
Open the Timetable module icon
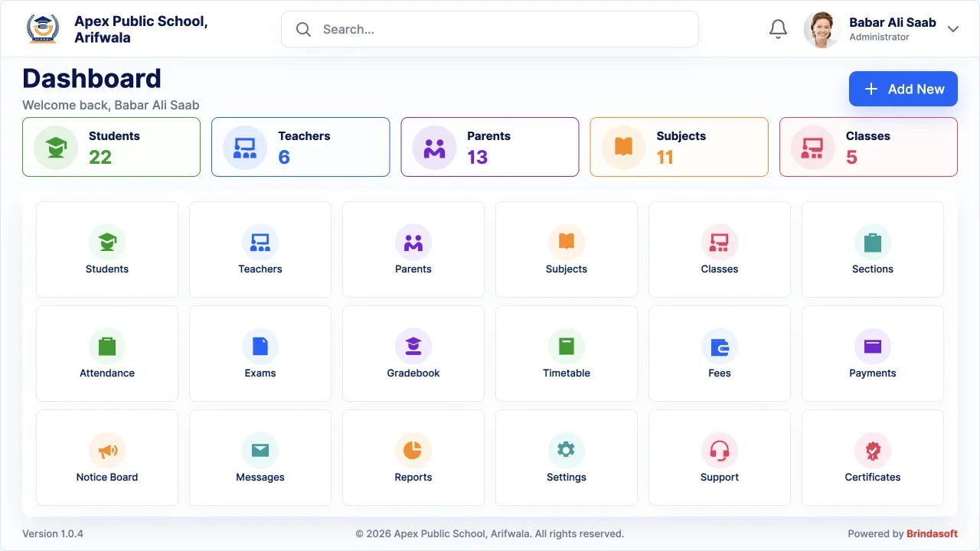[567, 347]
